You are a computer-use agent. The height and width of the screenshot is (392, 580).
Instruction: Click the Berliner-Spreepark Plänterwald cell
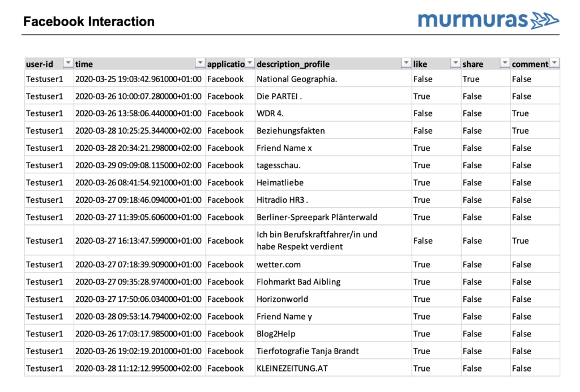[x=317, y=218]
